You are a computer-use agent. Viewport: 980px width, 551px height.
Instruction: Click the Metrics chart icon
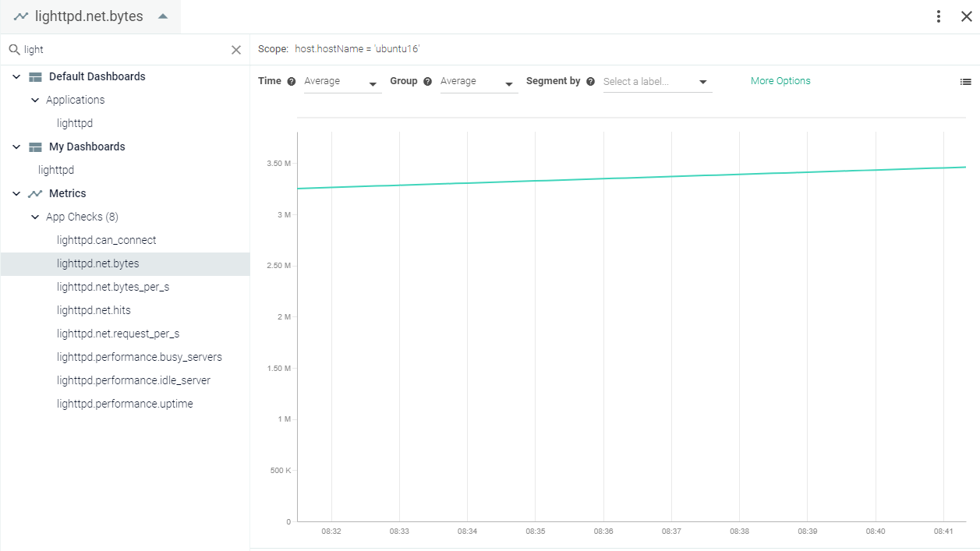click(35, 194)
